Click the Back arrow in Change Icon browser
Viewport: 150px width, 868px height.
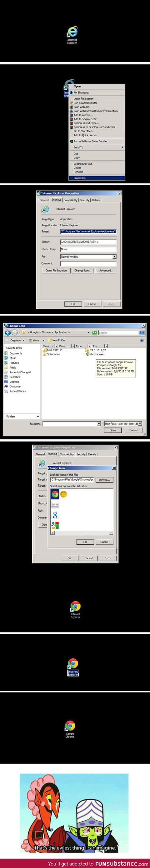(8, 333)
